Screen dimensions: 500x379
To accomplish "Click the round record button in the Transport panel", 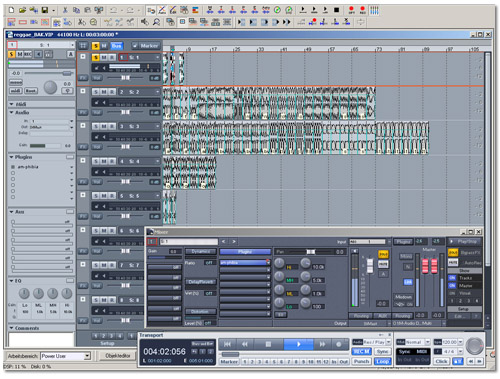I will 339,344.
